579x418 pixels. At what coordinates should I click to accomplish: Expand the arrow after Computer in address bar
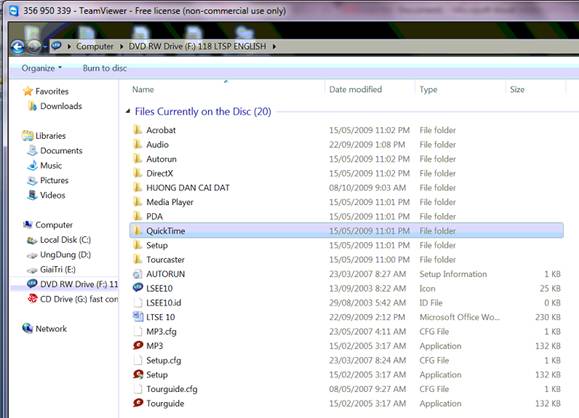pos(121,46)
